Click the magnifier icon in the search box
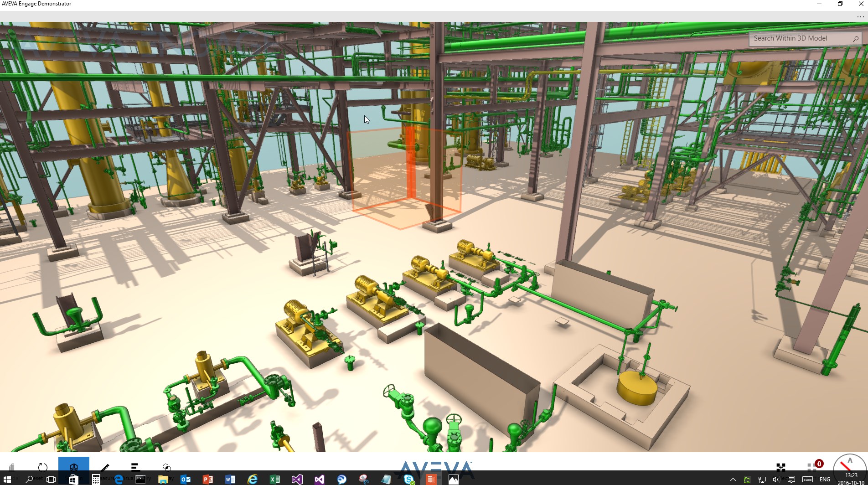The height and width of the screenshot is (485, 868). (x=856, y=39)
